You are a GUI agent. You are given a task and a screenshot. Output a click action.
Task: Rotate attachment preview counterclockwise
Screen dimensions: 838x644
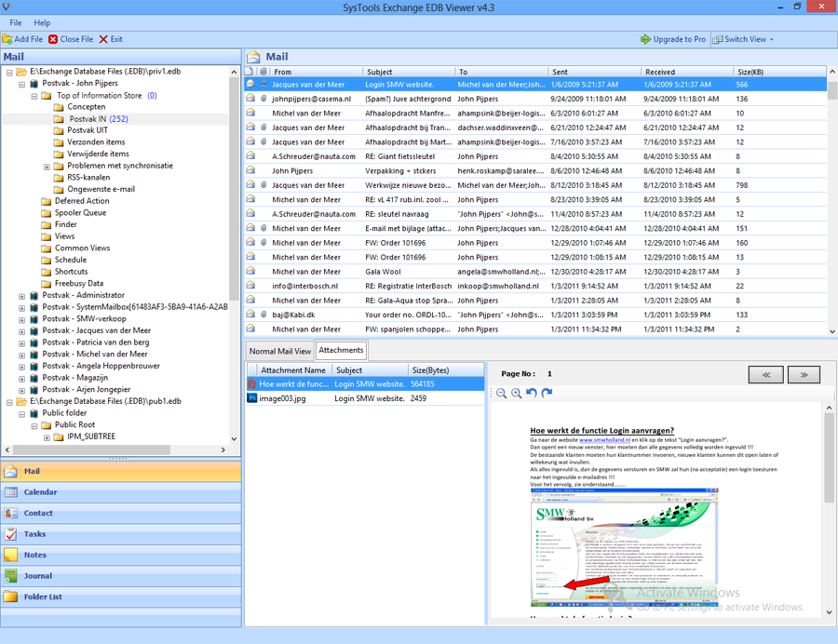click(x=532, y=393)
